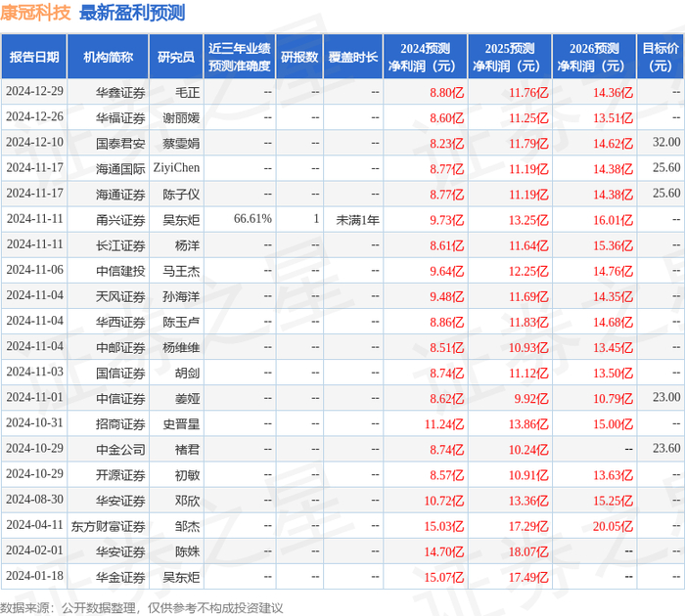Select institution 华鑫证券
Image resolution: width=685 pixels, height=616 pixels.
[120, 93]
